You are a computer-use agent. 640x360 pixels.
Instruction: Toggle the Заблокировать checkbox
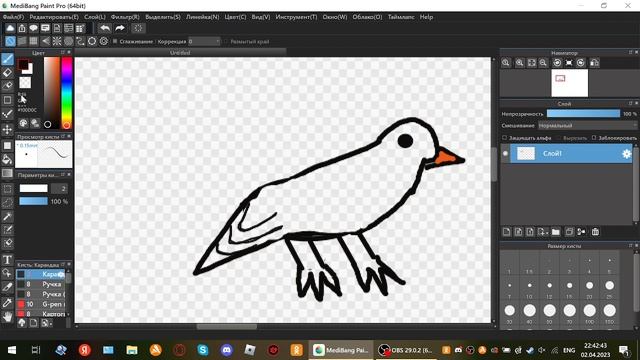594,138
